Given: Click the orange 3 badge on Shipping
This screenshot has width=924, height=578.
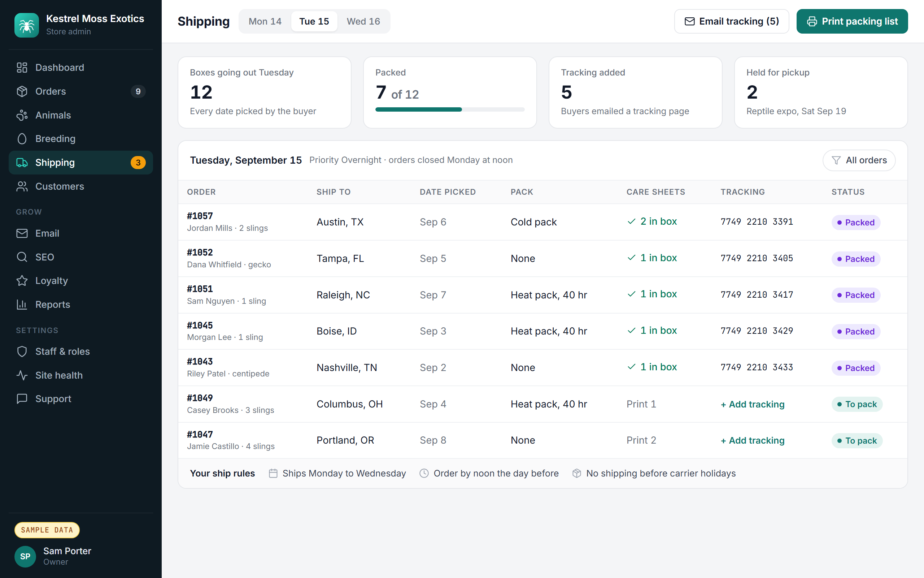Looking at the screenshot, I should [138, 163].
